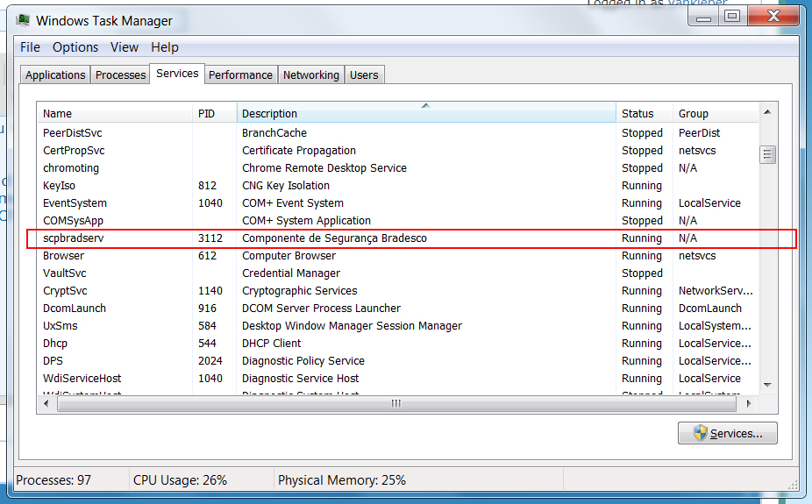Switch to the Users tab
The image size is (812, 504).
click(364, 75)
